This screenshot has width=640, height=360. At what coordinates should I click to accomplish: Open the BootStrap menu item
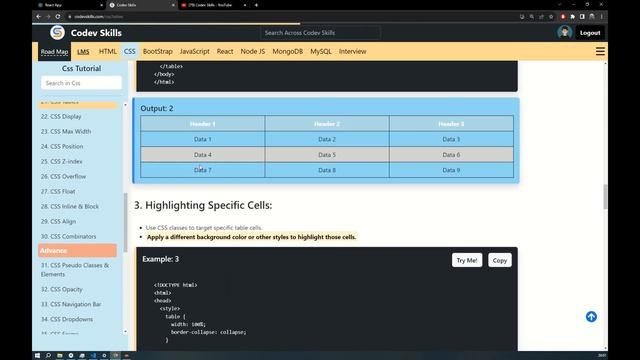pyautogui.click(x=158, y=51)
